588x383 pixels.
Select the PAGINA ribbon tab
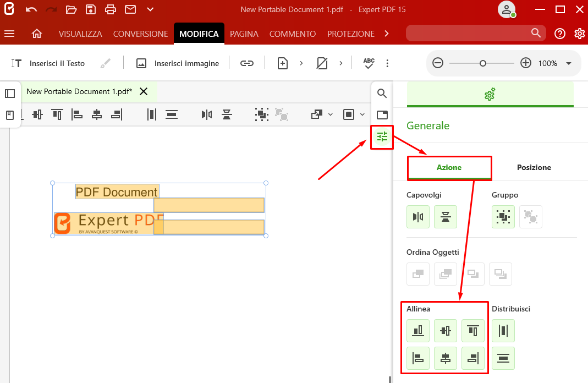point(244,34)
